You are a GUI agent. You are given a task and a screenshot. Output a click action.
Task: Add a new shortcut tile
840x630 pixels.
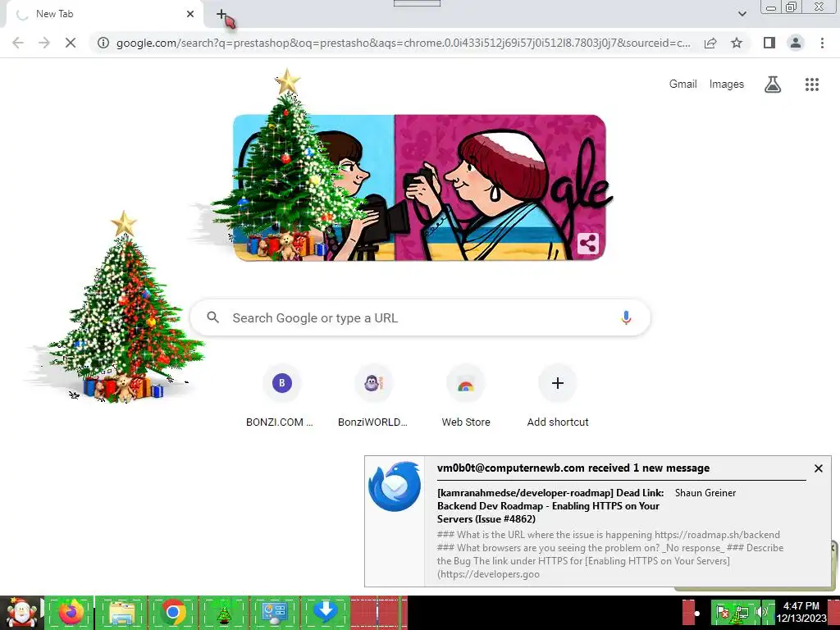tap(558, 396)
